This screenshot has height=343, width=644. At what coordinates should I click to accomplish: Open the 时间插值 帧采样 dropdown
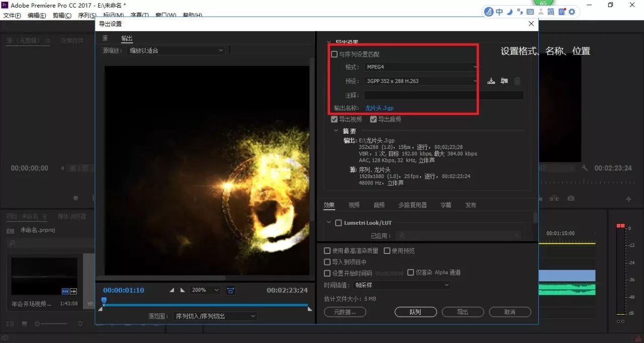[x=401, y=285]
